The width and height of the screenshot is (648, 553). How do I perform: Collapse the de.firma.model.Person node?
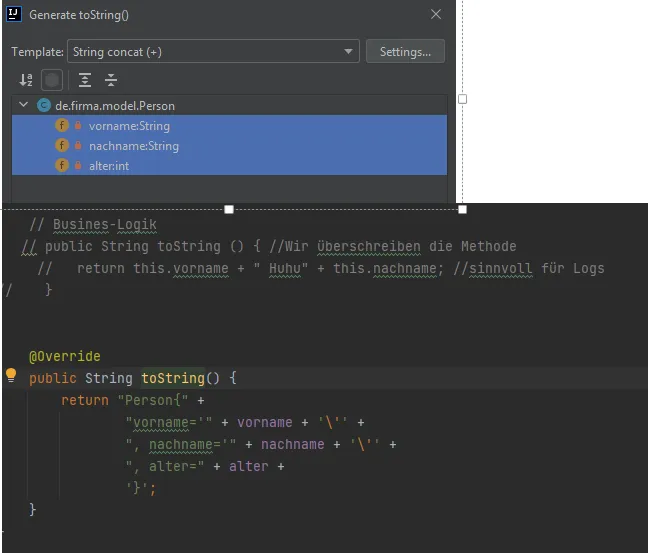tap(24, 105)
